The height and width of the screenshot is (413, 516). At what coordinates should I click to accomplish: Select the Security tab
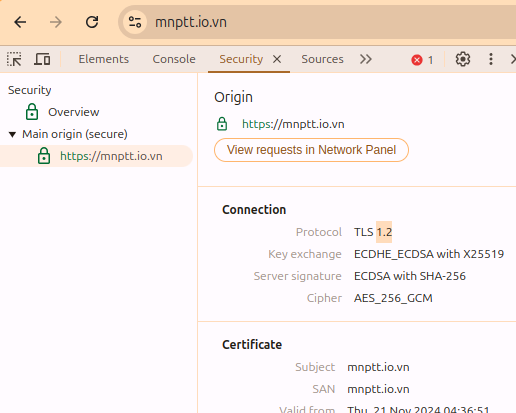(241, 59)
